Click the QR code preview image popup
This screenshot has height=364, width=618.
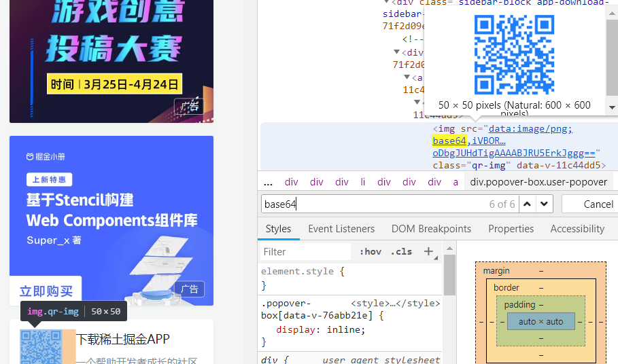(514, 55)
